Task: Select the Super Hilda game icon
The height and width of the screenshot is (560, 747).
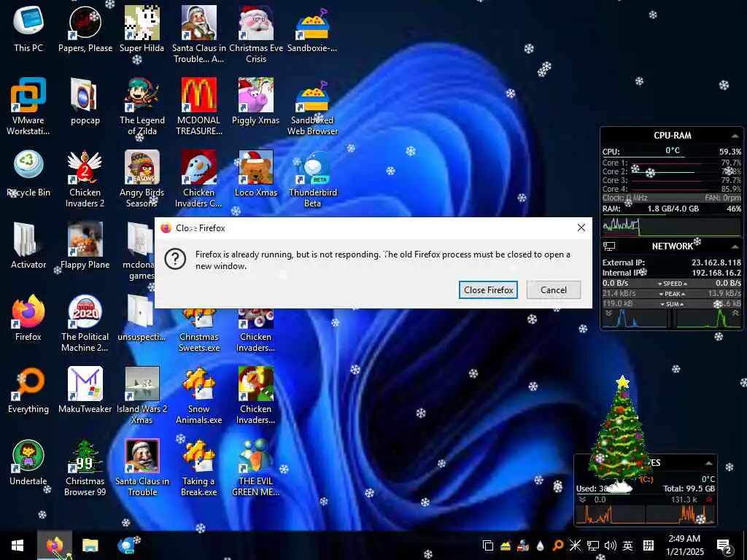Action: (x=142, y=28)
